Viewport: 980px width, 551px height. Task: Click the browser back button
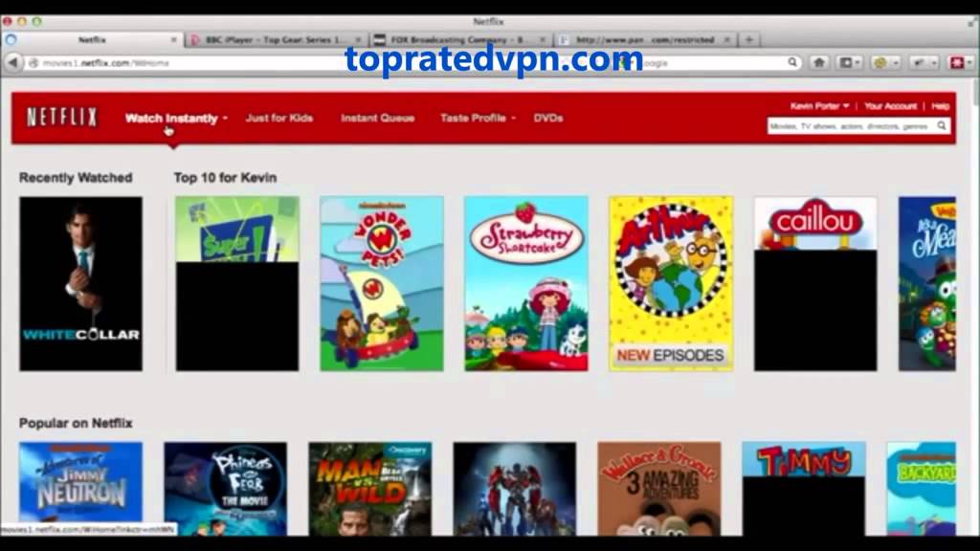pos(12,62)
